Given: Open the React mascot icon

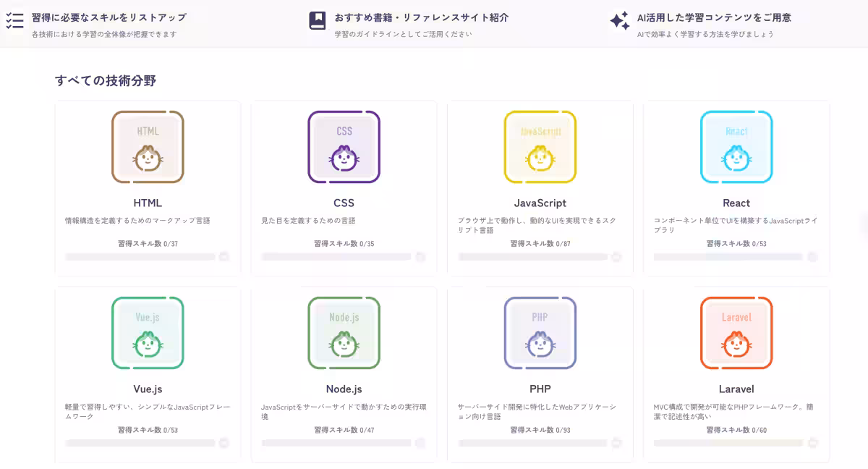Looking at the screenshot, I should 736,148.
